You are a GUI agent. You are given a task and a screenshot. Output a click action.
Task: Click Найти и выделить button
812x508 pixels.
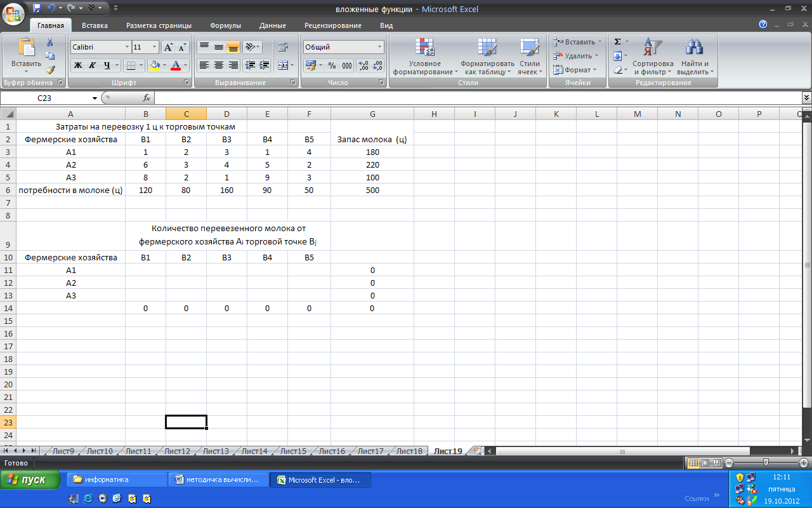[x=695, y=57]
